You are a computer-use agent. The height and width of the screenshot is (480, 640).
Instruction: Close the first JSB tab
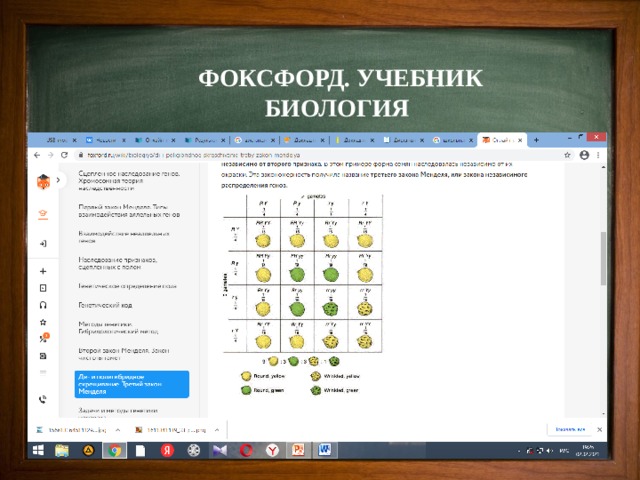click(74, 140)
